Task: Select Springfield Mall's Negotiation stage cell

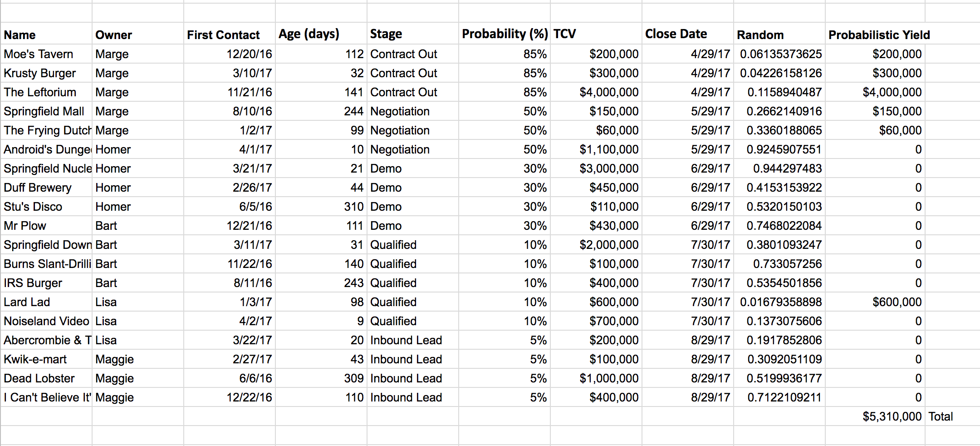Action: pos(413,111)
